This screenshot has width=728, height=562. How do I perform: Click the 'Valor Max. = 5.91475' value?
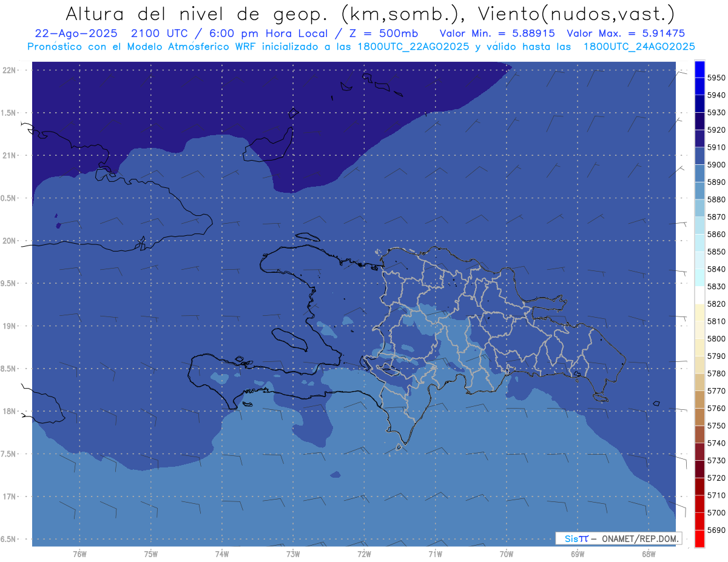point(627,33)
